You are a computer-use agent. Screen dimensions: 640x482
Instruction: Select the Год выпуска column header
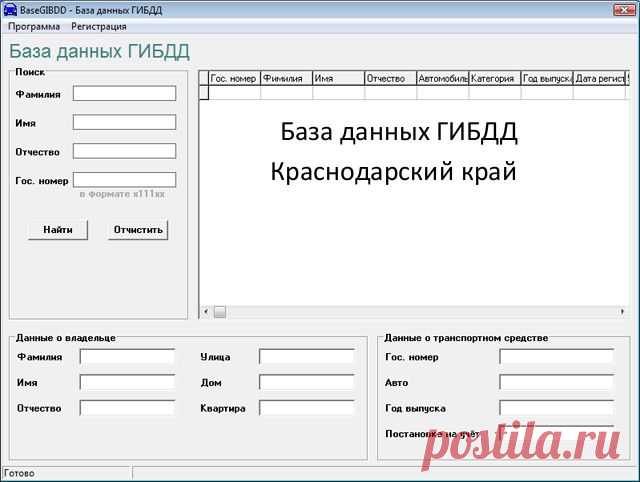point(547,78)
